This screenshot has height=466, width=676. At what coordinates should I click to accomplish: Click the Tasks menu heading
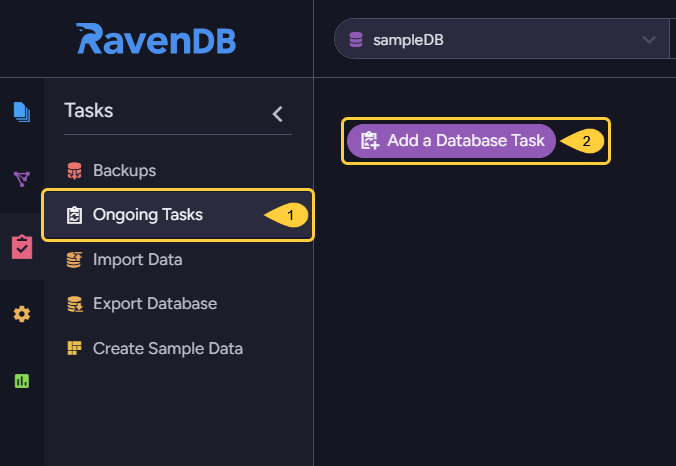89,111
